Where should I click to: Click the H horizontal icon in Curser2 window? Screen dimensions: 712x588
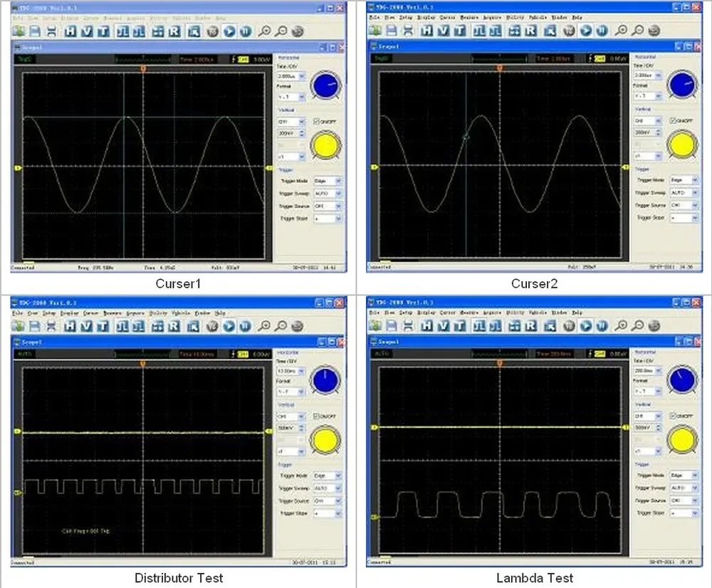coord(426,31)
